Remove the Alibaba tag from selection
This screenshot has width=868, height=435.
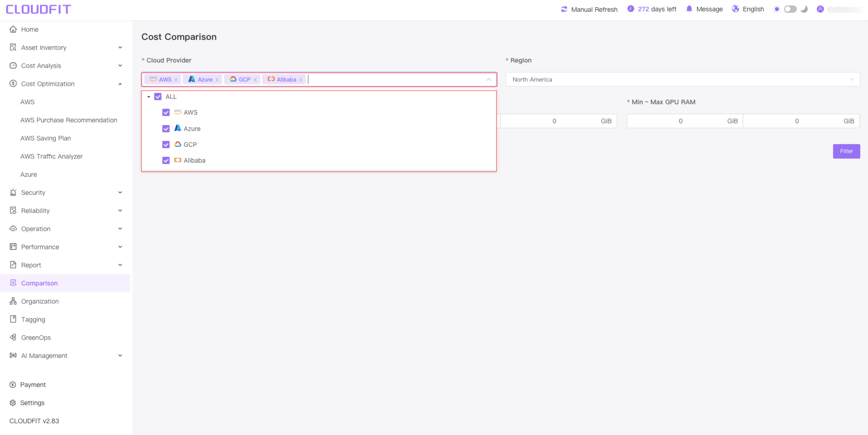[301, 80]
